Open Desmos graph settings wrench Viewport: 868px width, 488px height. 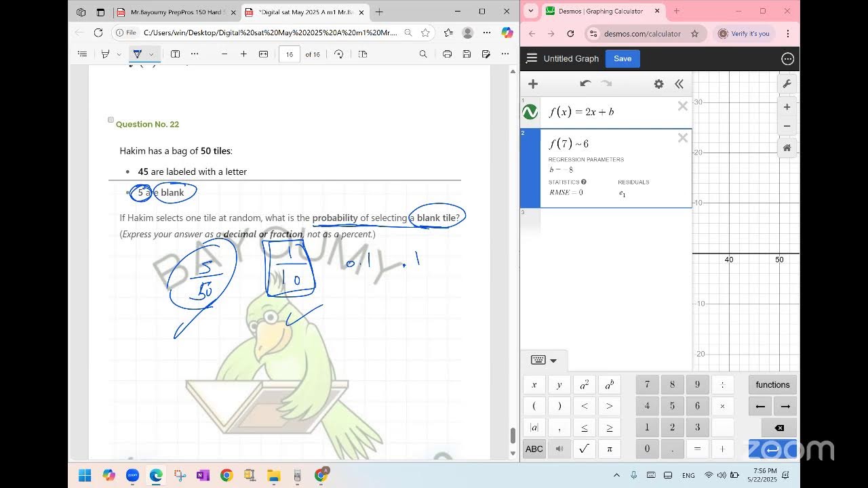pyautogui.click(x=787, y=83)
